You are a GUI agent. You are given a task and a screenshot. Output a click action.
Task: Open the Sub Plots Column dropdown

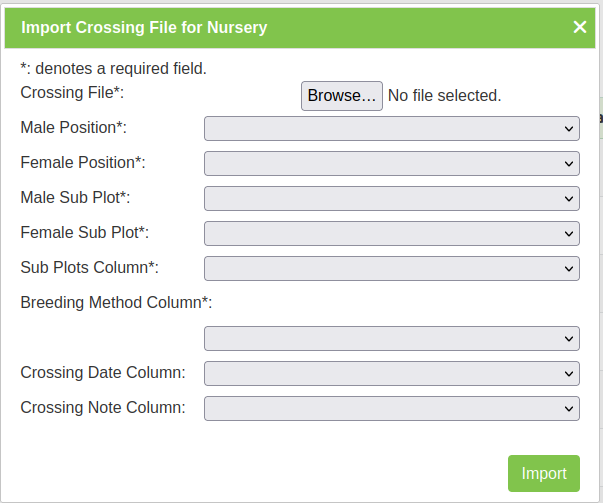(391, 268)
